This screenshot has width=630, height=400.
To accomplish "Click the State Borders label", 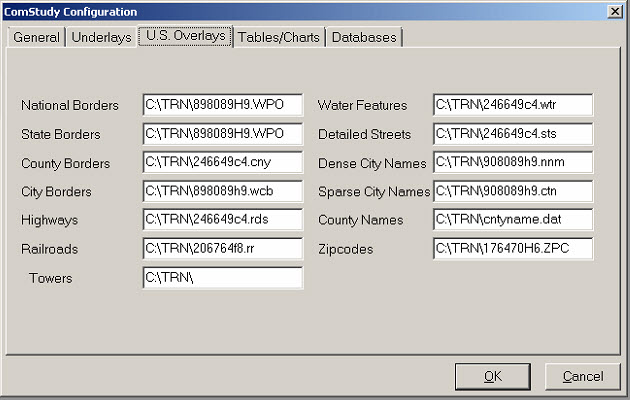I will coord(61,134).
